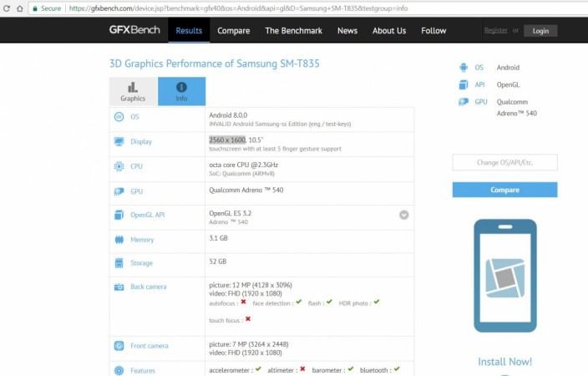This screenshot has width=588, height=376.
Task: Click the touch focus red cross
Action: click(x=248, y=319)
